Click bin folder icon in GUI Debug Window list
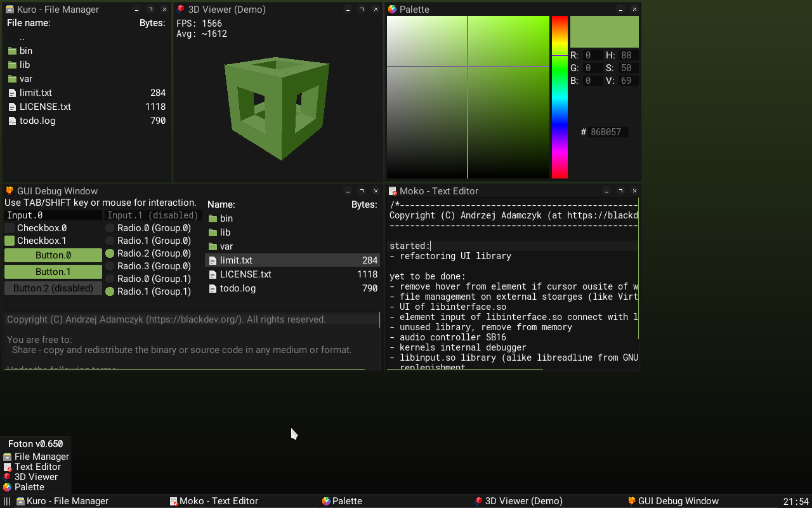Viewport: 812px width, 508px height. coord(213,218)
